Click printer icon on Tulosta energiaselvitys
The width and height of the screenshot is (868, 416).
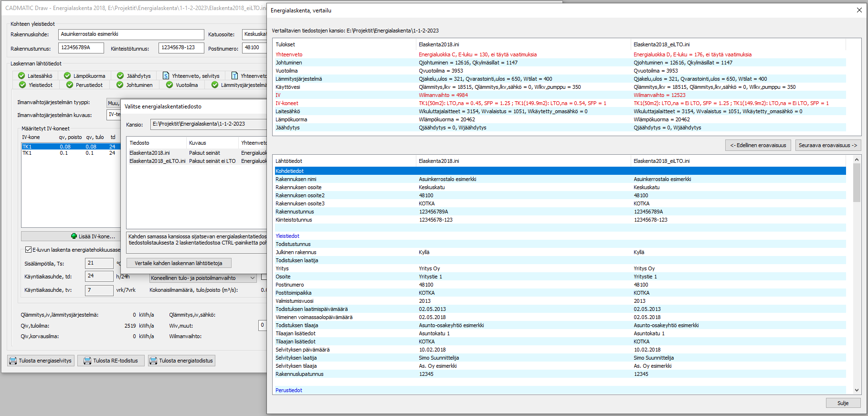pos(12,361)
